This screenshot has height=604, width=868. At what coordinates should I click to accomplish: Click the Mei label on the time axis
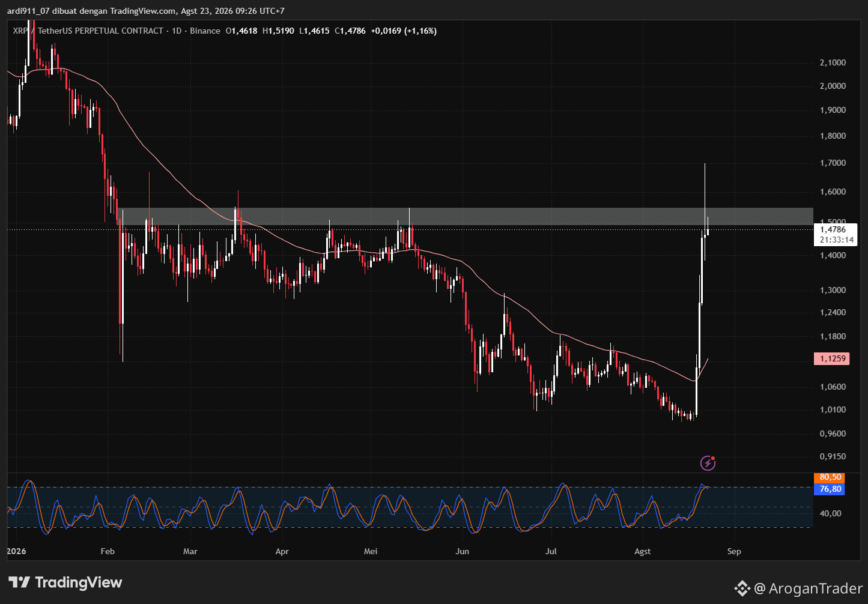371,551
